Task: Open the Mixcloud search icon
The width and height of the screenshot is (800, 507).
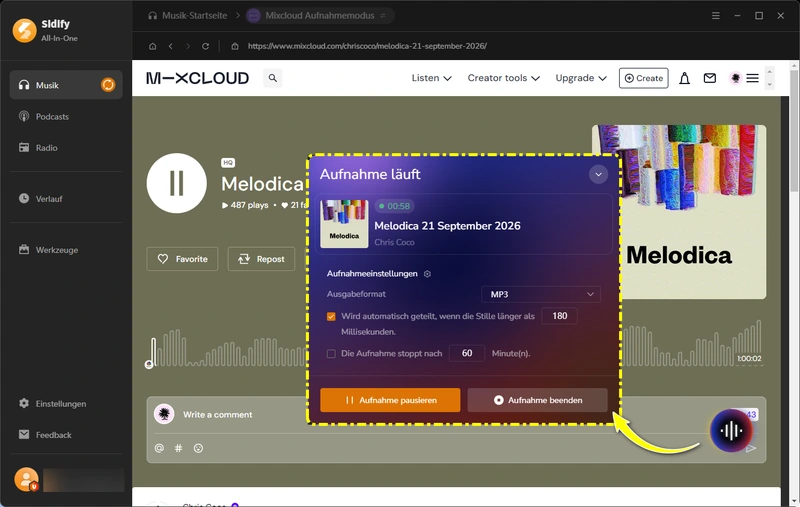Action: click(x=273, y=78)
